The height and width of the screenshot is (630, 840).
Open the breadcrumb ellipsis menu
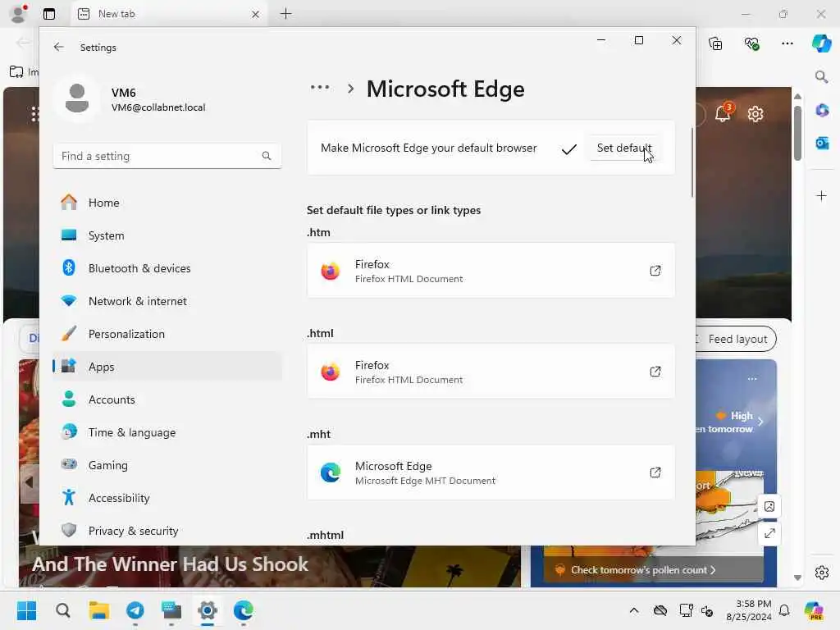pos(320,87)
